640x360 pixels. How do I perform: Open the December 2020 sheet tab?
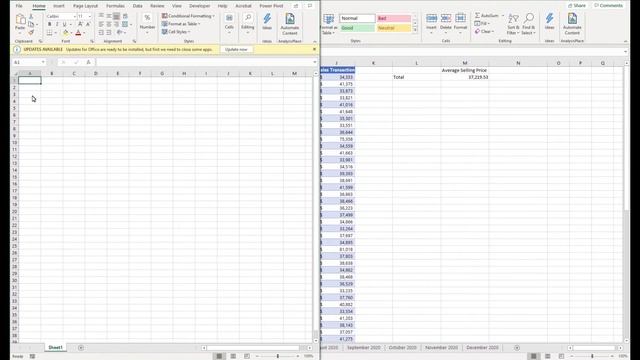(482, 348)
